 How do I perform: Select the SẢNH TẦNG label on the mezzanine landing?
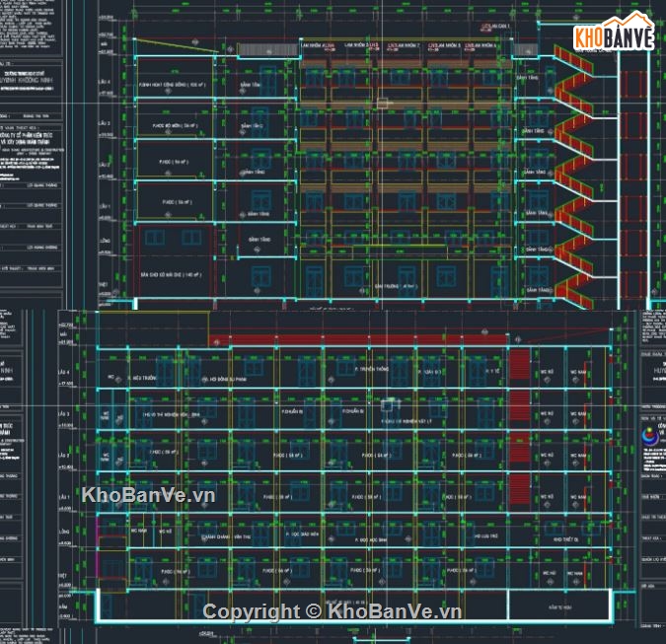pos(259,240)
